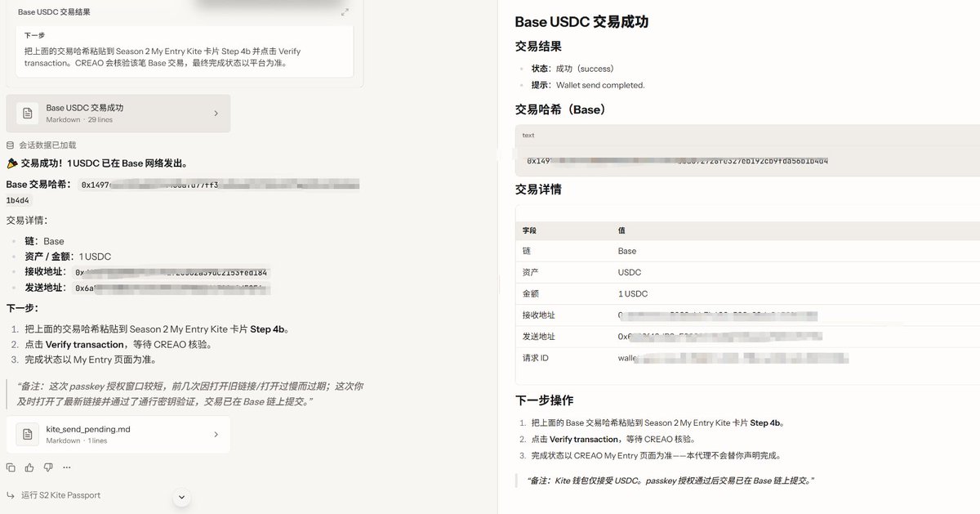Click the 备注 Kite 钱包仅接受 USDC quote
Viewport: 980px width, 514px height.
[670, 480]
